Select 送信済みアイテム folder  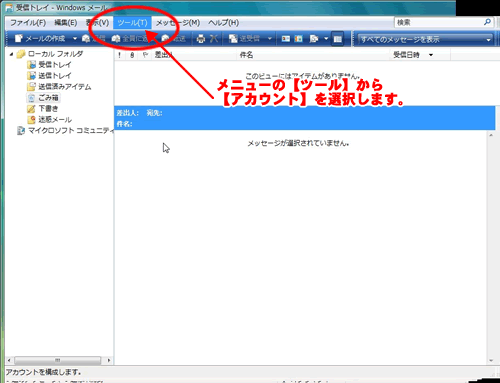tap(65, 87)
